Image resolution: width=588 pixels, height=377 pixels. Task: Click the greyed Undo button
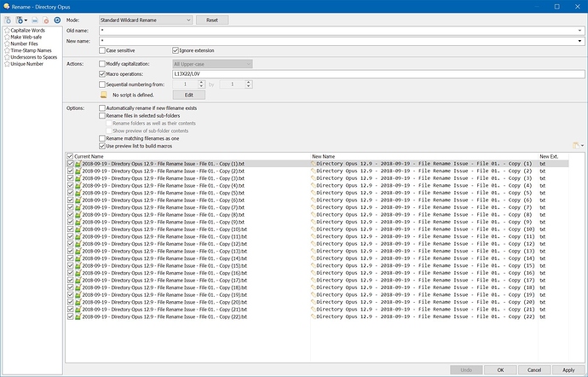pos(466,370)
